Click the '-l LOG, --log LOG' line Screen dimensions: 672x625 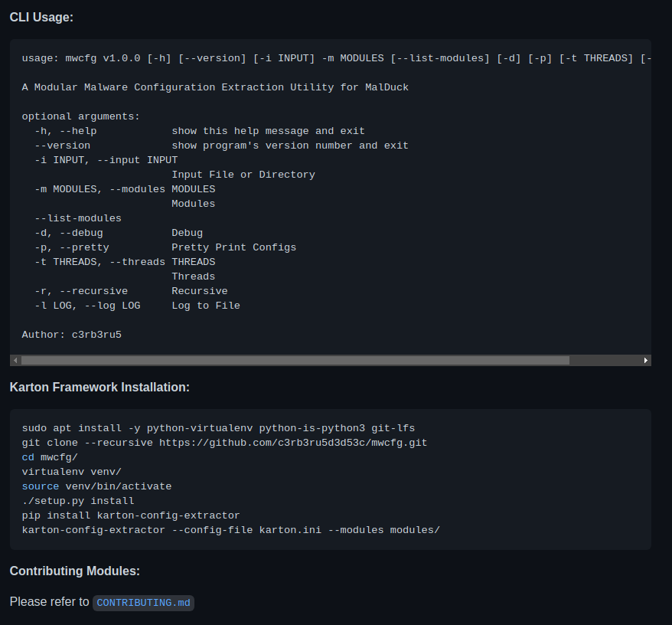pos(138,306)
